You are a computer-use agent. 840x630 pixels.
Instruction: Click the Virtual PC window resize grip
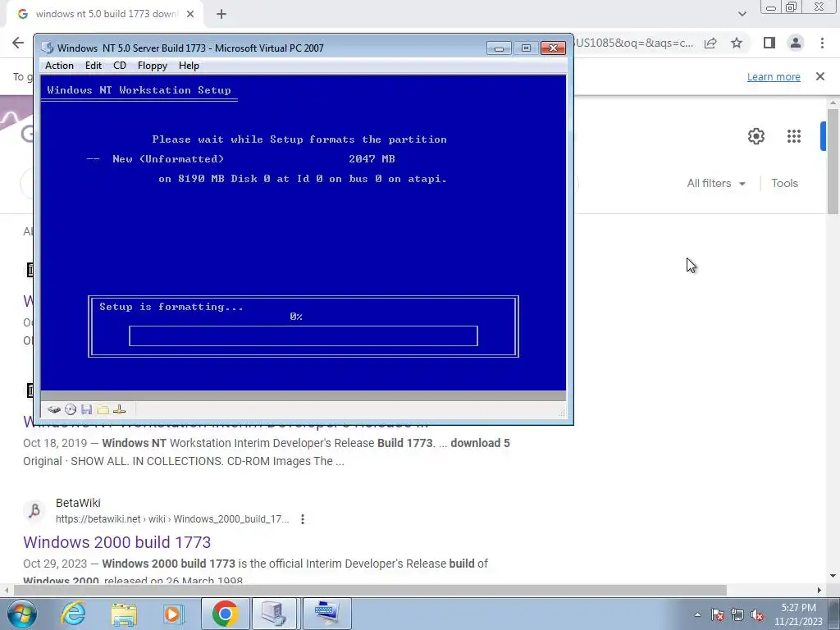point(561,412)
